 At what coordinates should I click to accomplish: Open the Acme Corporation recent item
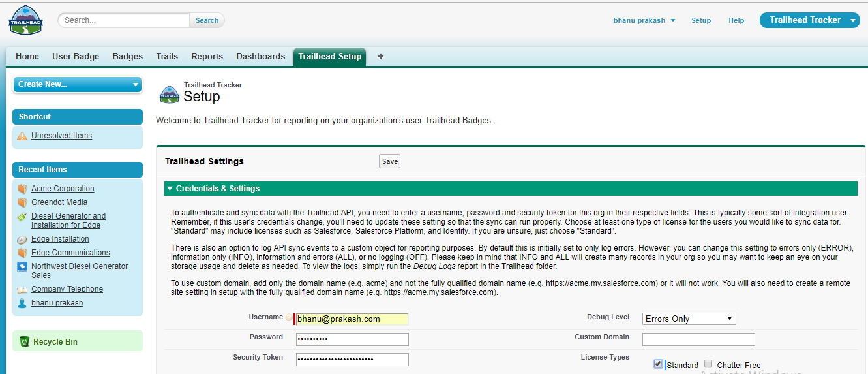click(x=63, y=189)
